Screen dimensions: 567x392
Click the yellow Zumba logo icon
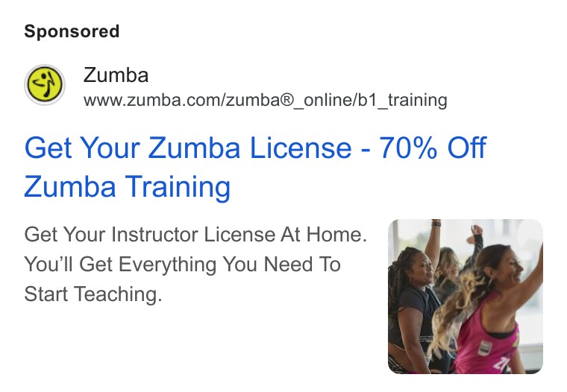[x=45, y=85]
